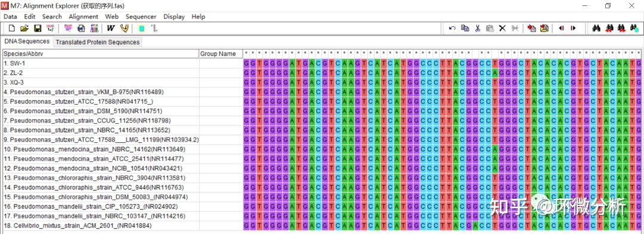Cut the selection with the scissors icon
This screenshot has height=234, width=644.
pyautogui.click(x=477, y=28)
